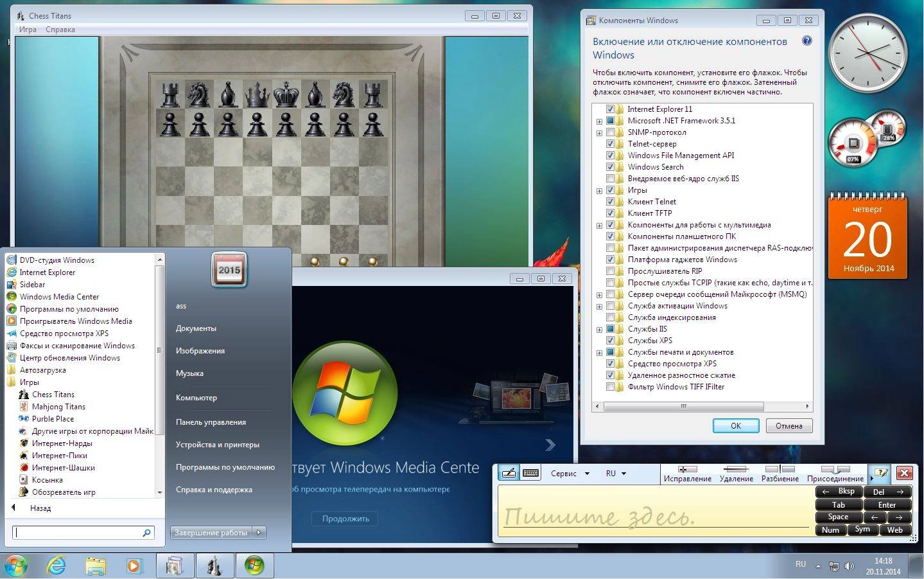
Task: Show the Присоединение gesture demo
Action: pos(835,474)
